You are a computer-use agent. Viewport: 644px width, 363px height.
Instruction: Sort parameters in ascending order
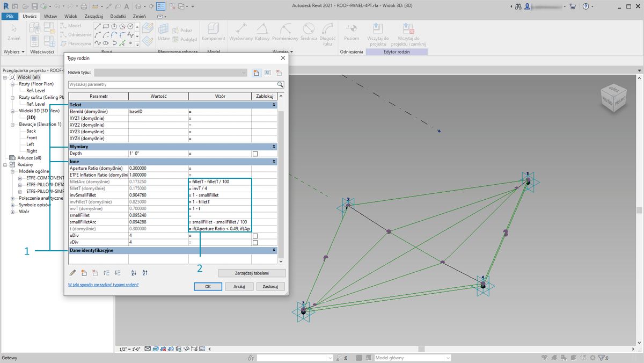coord(134,273)
